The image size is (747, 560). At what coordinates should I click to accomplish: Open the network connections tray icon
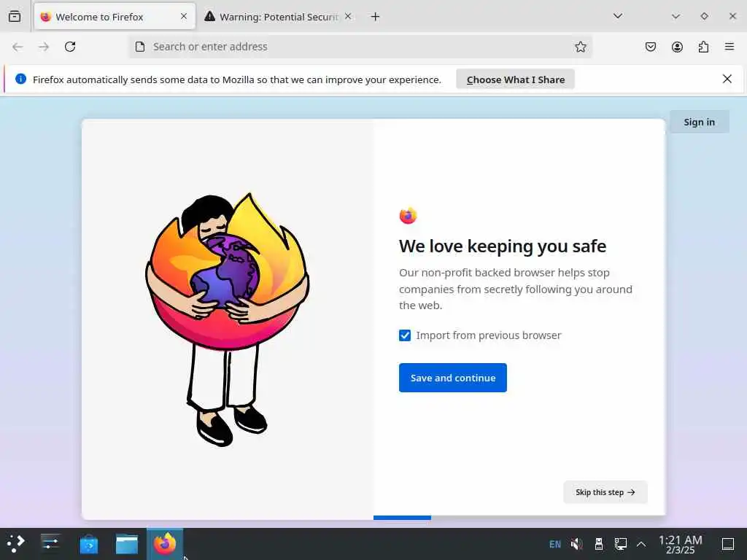click(621, 544)
